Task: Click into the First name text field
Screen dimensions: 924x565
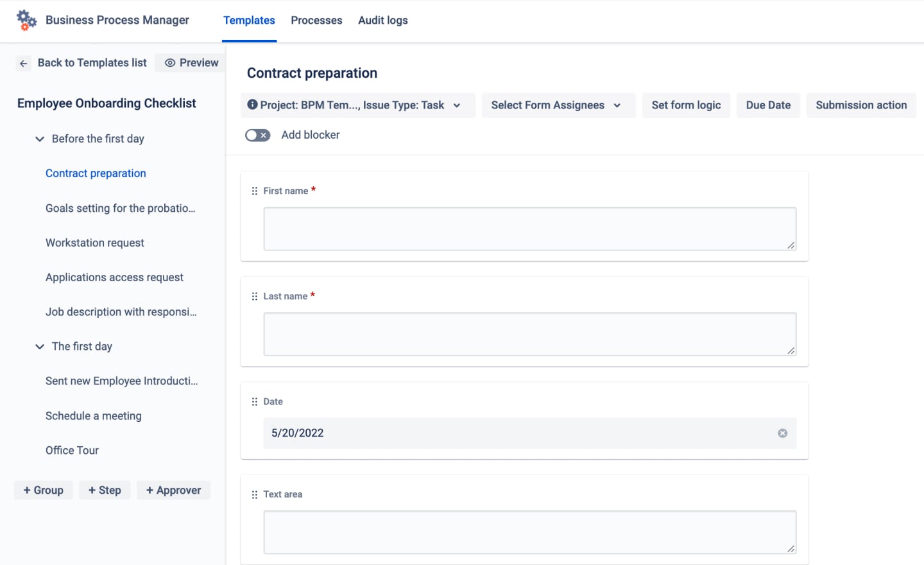Action: [530, 229]
